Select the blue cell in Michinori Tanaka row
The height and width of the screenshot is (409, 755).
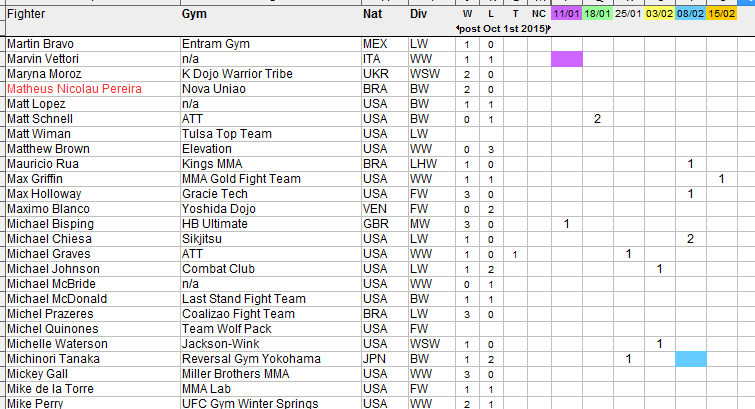[691, 359]
